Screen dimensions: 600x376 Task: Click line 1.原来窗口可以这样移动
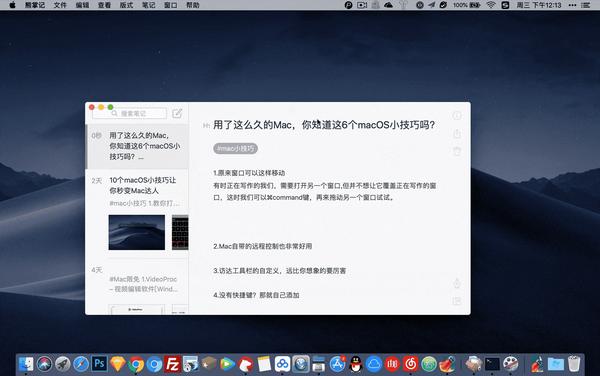tap(249, 173)
